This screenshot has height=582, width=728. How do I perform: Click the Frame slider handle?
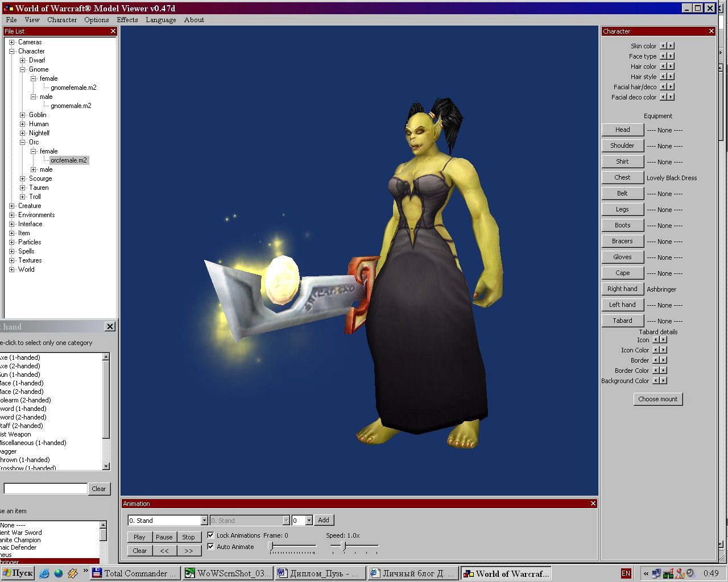tap(271, 546)
